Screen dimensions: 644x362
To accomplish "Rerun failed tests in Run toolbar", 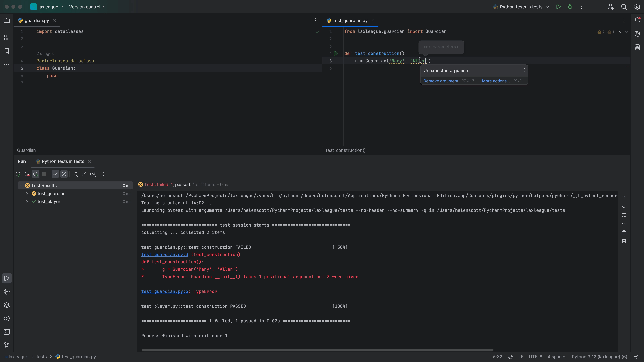I will tap(27, 174).
